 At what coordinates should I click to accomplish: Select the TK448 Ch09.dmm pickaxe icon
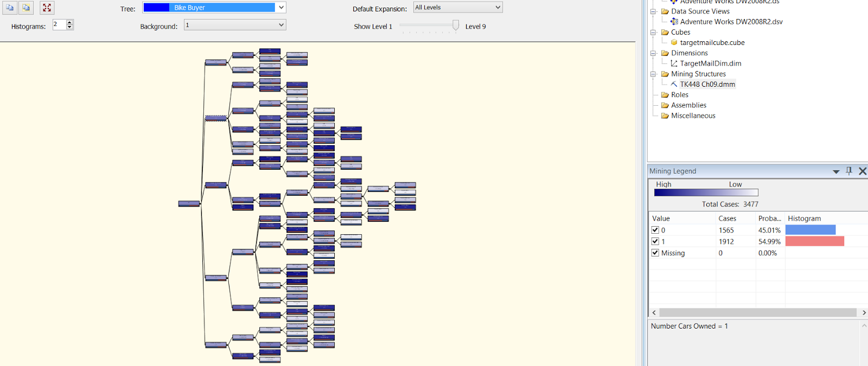pyautogui.click(x=674, y=84)
